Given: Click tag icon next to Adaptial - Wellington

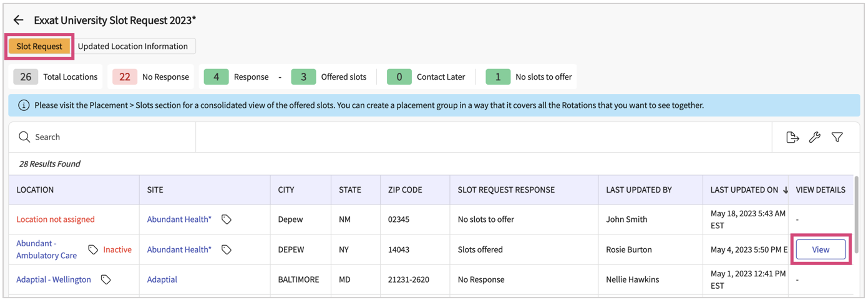Looking at the screenshot, I should tap(106, 280).
